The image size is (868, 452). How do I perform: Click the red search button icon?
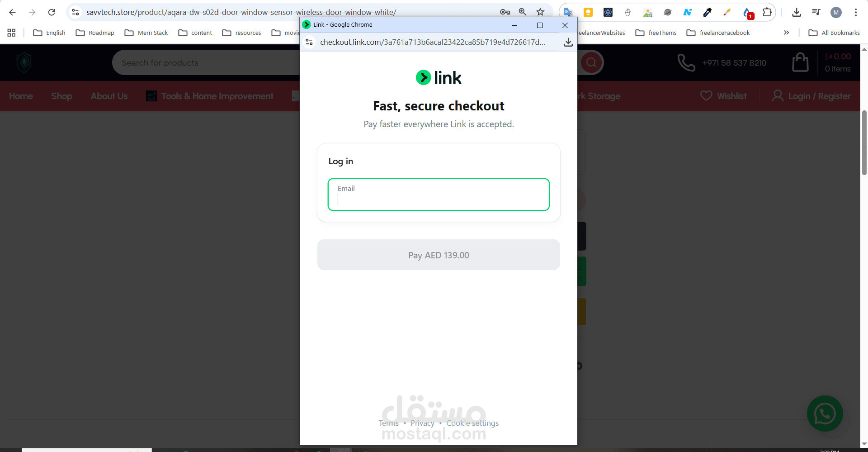pyautogui.click(x=591, y=62)
